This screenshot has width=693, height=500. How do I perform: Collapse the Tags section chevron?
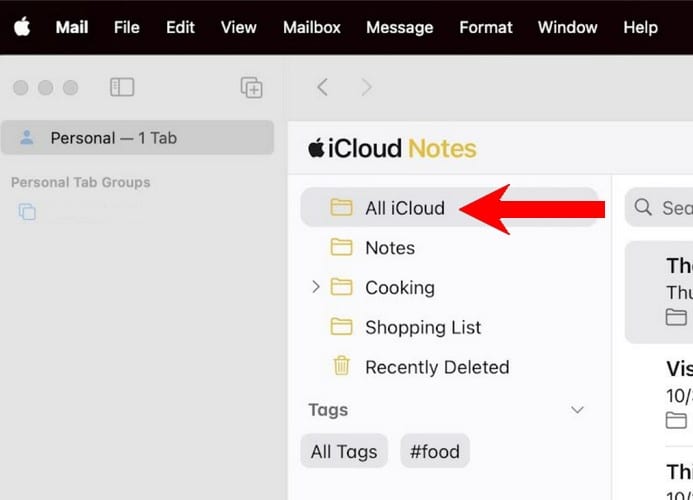pyautogui.click(x=577, y=410)
